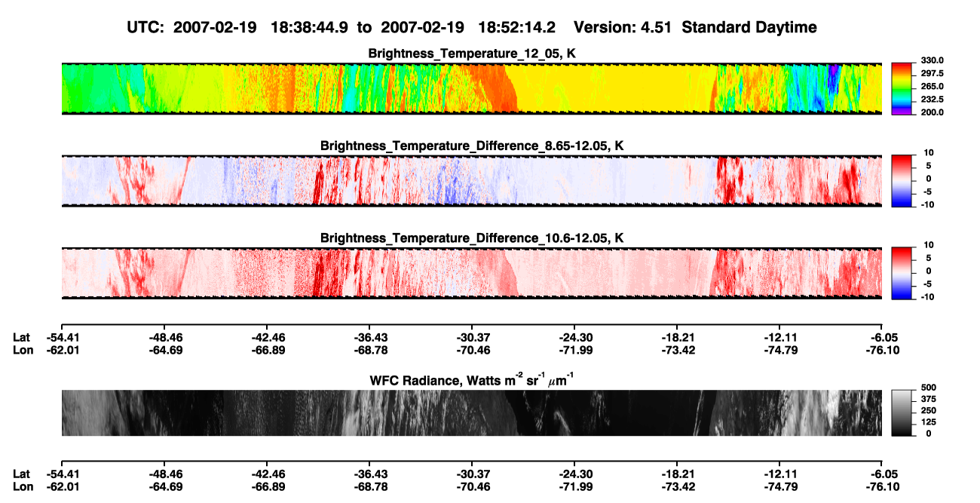Click the bottom axis latitude value -30.37
Viewport: 980px width, 503px height.
pyautogui.click(x=472, y=474)
